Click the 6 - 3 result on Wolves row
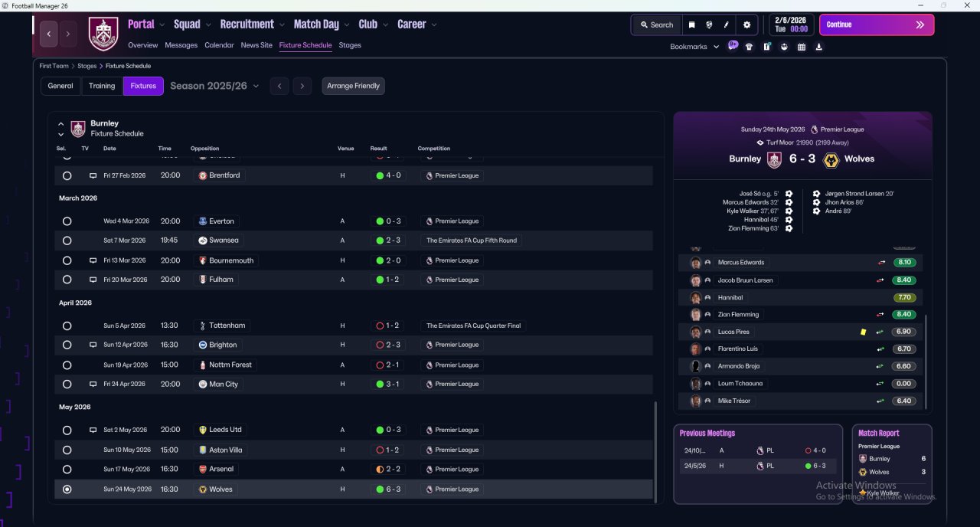Viewport: 980px width, 527px height. (388, 489)
